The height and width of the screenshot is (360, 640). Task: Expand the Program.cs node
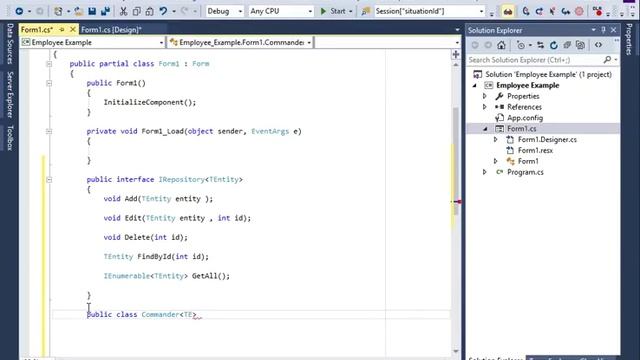click(x=485, y=172)
